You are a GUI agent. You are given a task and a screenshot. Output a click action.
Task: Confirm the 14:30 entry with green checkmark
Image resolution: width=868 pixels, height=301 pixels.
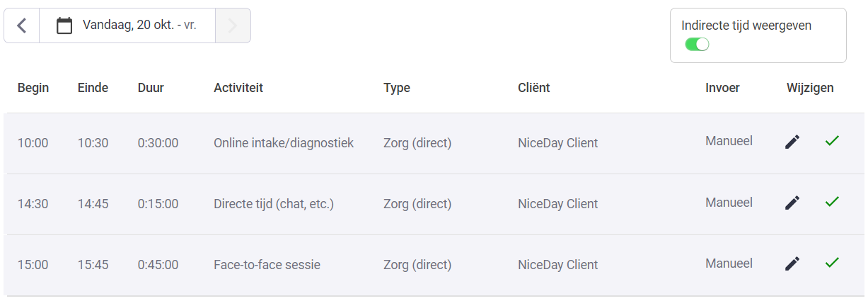[832, 202]
